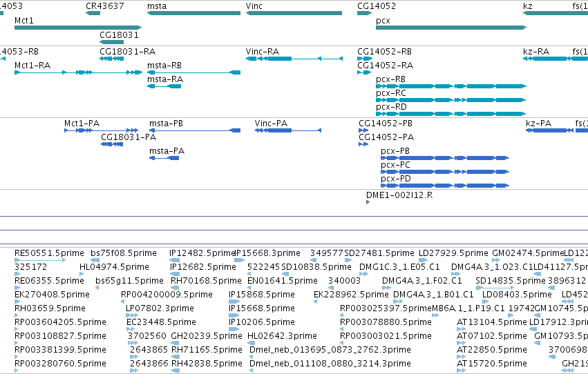This screenshot has width=588, height=374.
Task: Click the bs75f08.5prime EST label
Action: (124, 253)
